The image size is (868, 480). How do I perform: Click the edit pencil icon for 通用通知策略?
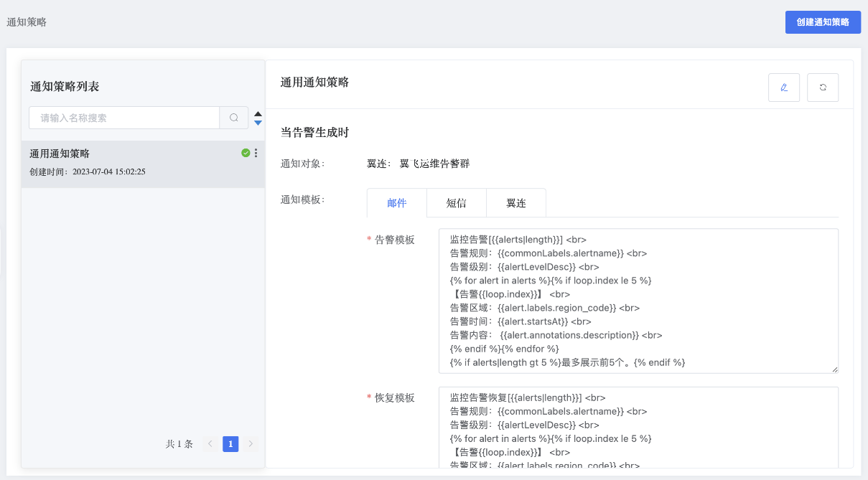783,88
